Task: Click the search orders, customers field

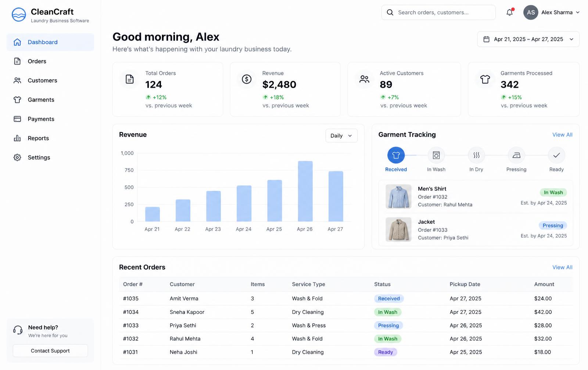Action: tap(438, 12)
